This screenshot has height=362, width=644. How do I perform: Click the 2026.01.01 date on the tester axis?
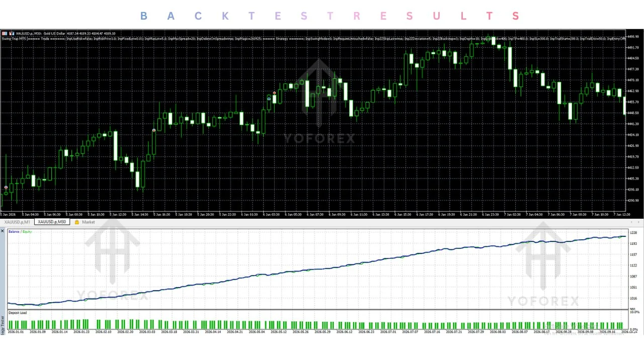pos(15,332)
